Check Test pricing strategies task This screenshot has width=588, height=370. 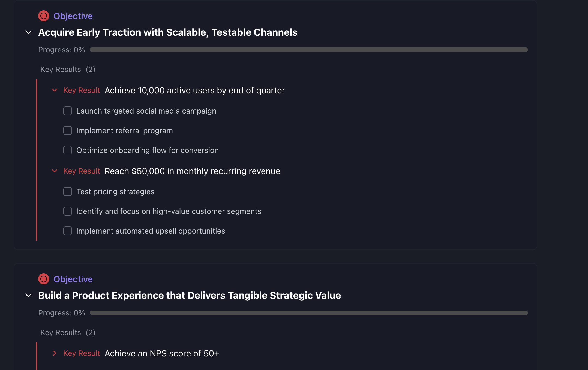(68, 192)
